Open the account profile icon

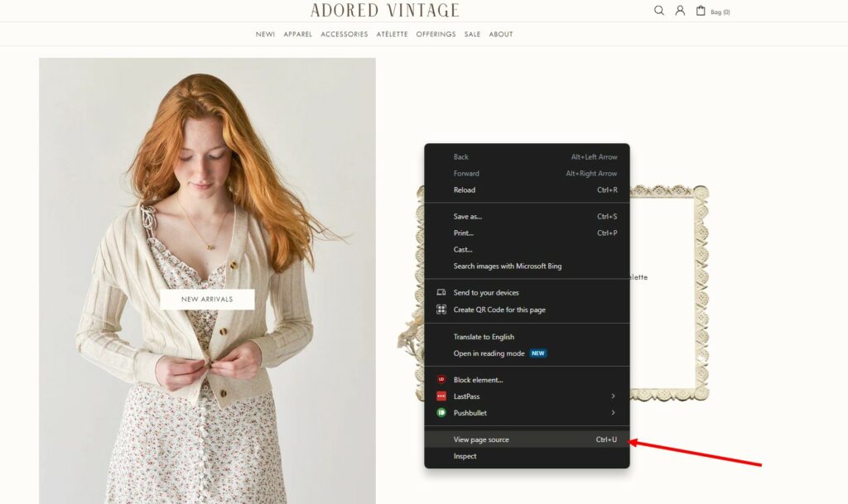click(680, 11)
